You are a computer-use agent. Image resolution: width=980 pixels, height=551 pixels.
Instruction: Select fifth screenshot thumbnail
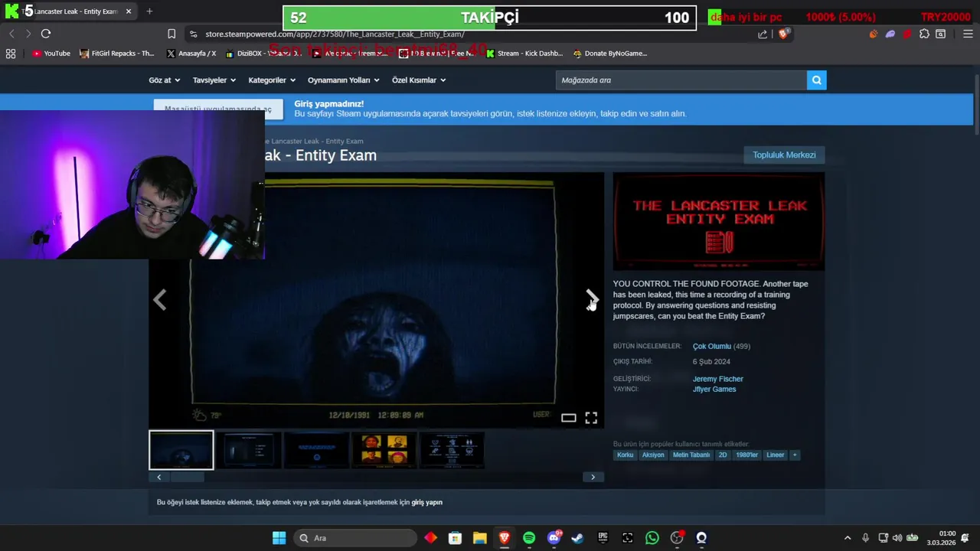[452, 450]
